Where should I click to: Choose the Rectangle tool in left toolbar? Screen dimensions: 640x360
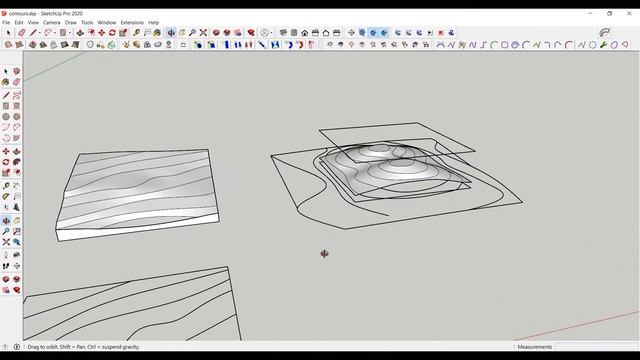6,106
